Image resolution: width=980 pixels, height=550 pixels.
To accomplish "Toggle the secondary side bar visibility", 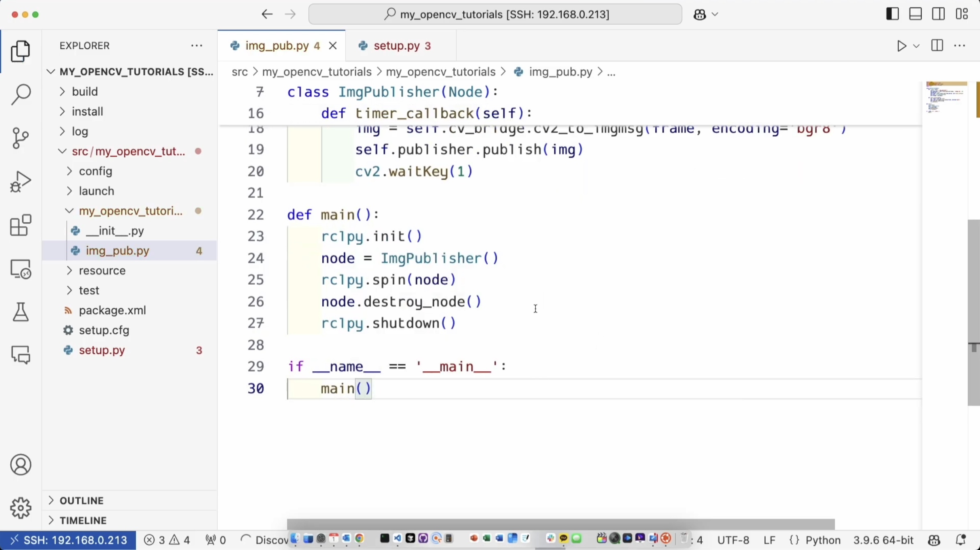I will point(938,14).
